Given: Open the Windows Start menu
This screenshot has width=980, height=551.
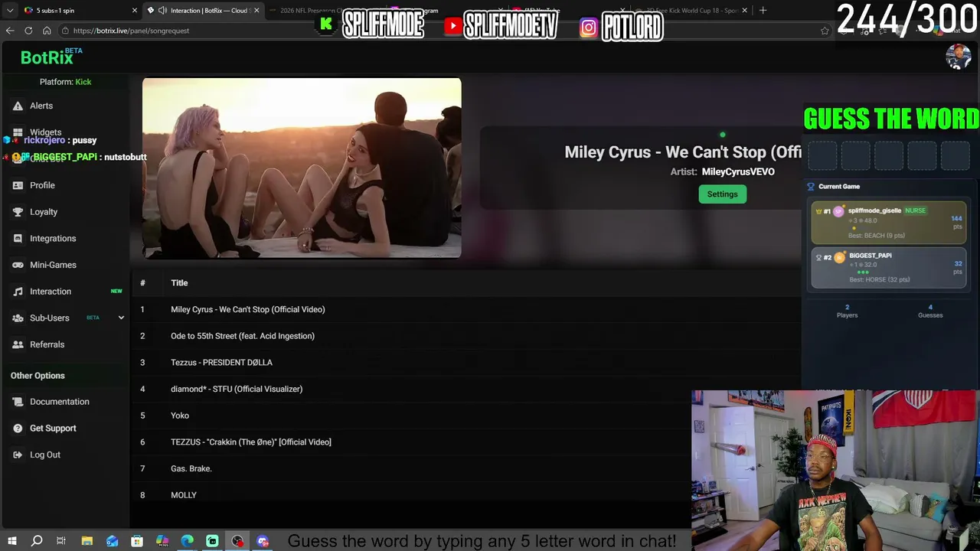Looking at the screenshot, I should [11, 541].
